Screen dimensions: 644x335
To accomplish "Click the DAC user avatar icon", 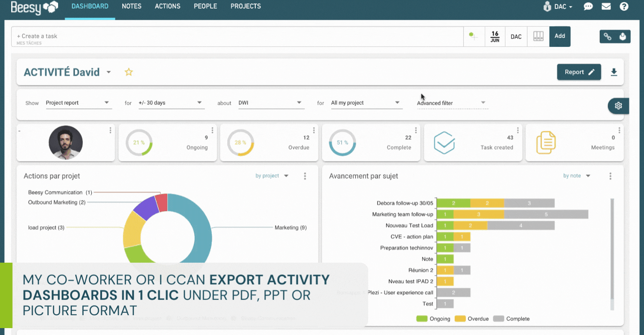I will (547, 6).
